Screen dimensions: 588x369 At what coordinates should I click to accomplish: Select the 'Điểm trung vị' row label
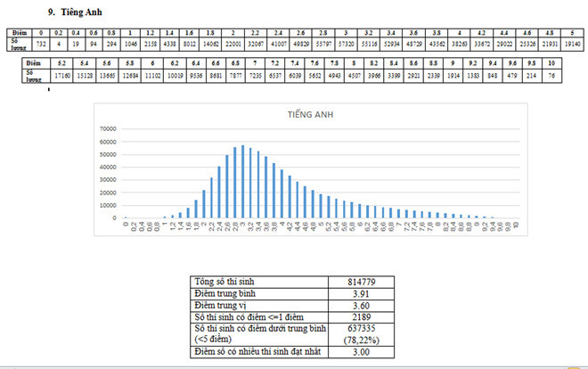(222, 304)
